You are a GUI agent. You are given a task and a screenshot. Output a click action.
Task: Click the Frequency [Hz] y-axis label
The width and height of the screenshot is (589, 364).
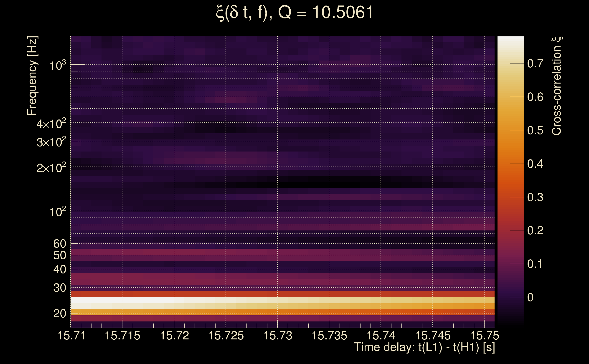click(x=32, y=76)
